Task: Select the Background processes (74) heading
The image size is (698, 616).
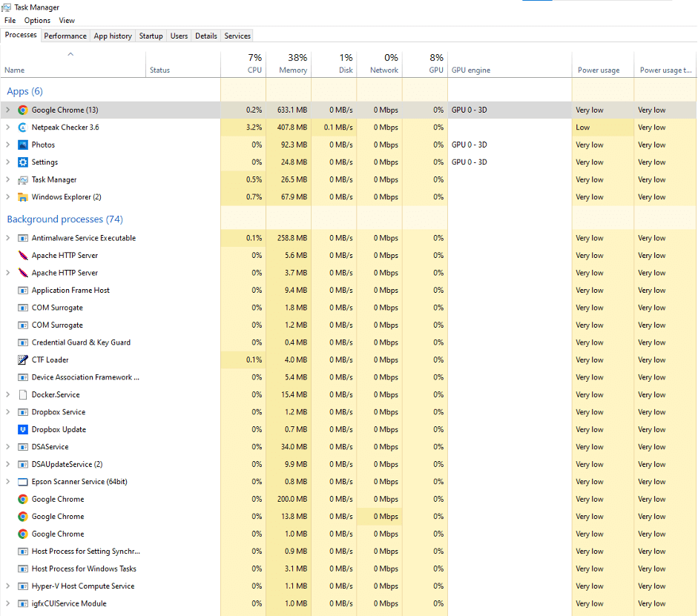Action: 65,219
